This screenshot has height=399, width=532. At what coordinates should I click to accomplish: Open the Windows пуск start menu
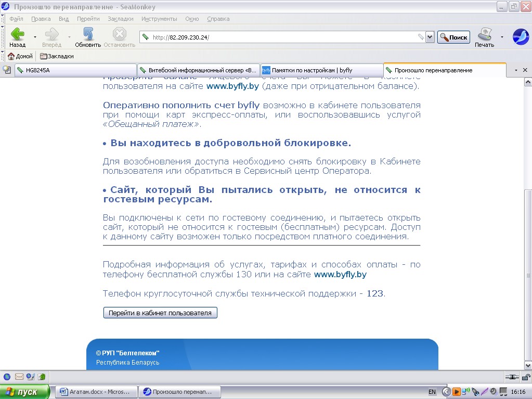[25, 392]
